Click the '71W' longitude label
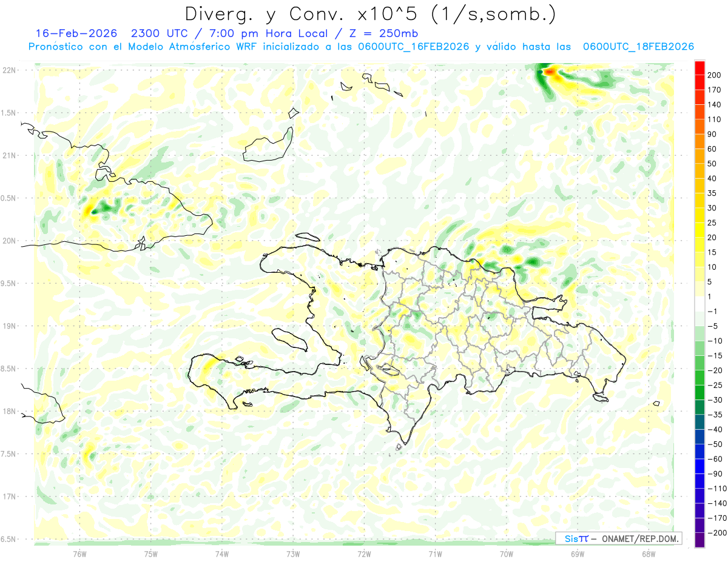Viewport: 728px width, 562px height. coord(435,554)
